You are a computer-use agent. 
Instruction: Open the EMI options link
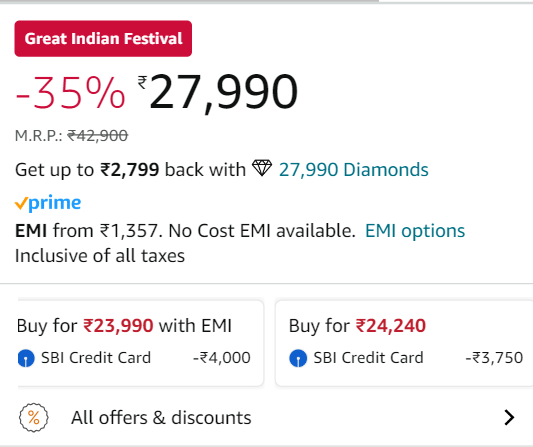coord(415,231)
